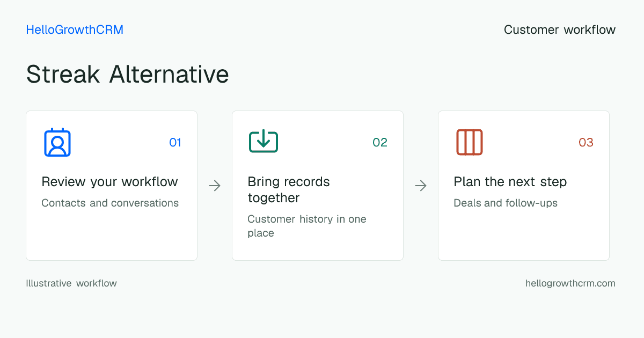Click "Customer history in one place" text
This screenshot has height=338, width=644.
pyautogui.click(x=307, y=226)
